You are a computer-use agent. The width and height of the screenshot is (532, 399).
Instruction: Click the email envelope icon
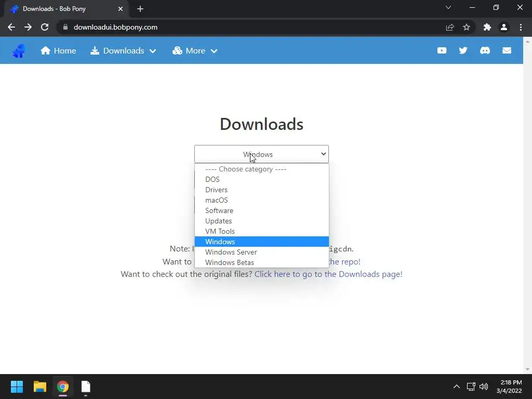(x=507, y=50)
